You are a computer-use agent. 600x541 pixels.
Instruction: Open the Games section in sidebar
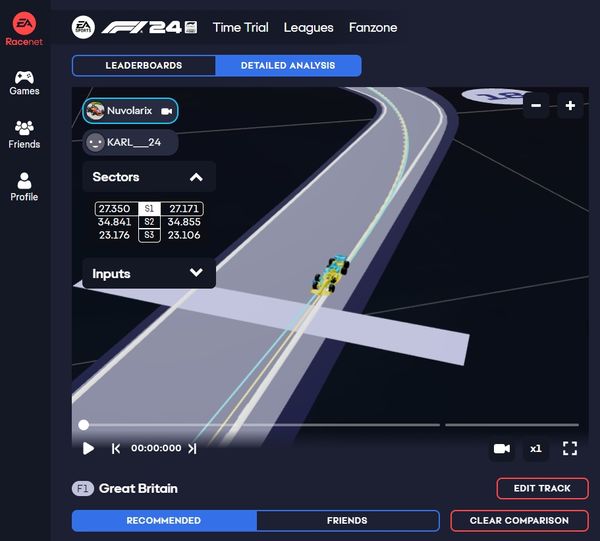(x=24, y=83)
